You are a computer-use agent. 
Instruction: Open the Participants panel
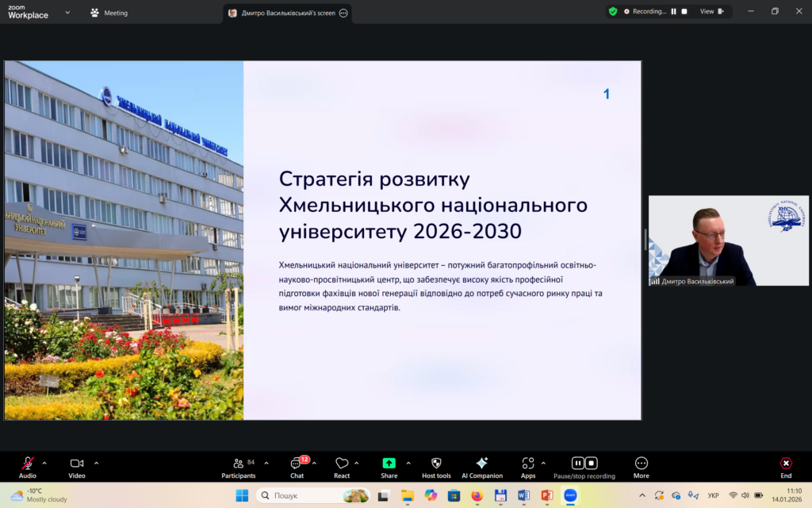click(238, 464)
